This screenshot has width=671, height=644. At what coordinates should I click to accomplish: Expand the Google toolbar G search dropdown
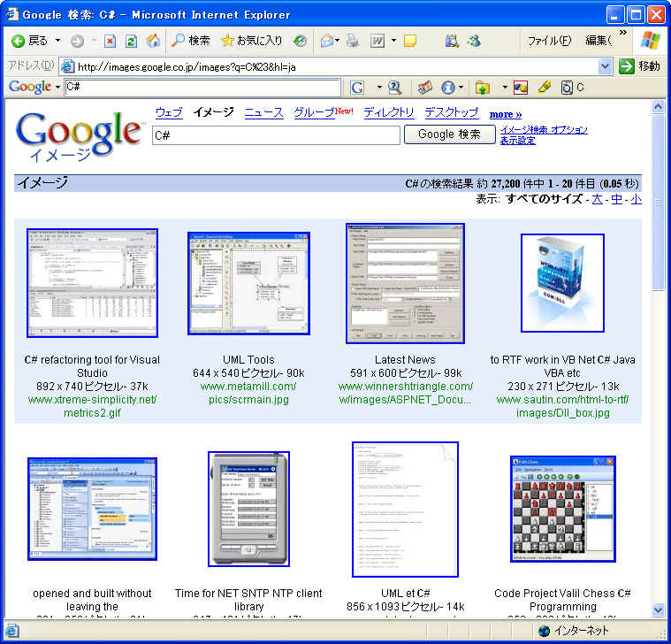[x=379, y=88]
